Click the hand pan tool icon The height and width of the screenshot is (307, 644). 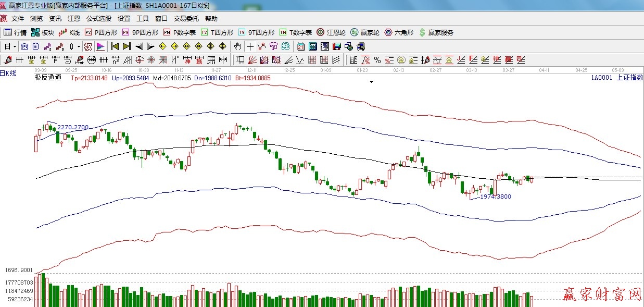pyautogui.click(x=238, y=46)
